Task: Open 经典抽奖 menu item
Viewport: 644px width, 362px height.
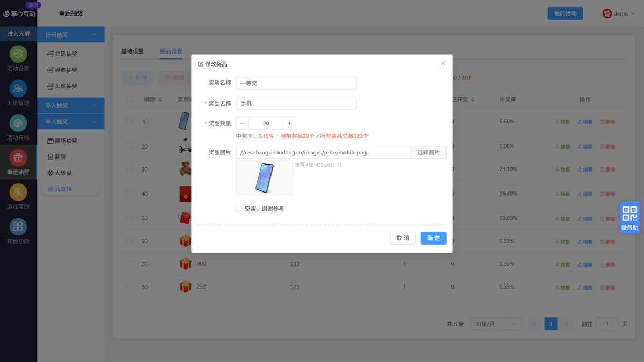Action: (x=62, y=70)
